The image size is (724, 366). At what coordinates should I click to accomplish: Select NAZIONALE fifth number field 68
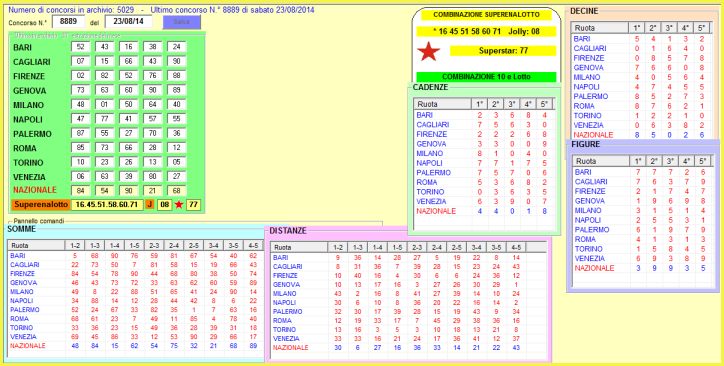click(176, 190)
